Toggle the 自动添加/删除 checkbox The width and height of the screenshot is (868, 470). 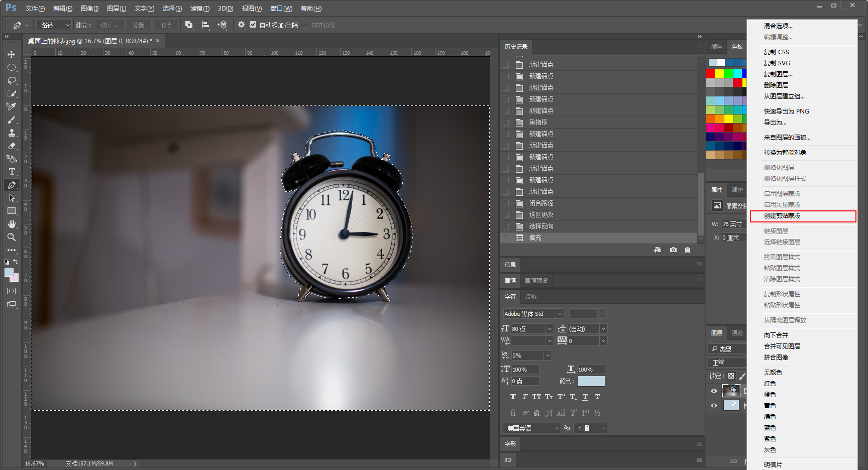(x=253, y=25)
